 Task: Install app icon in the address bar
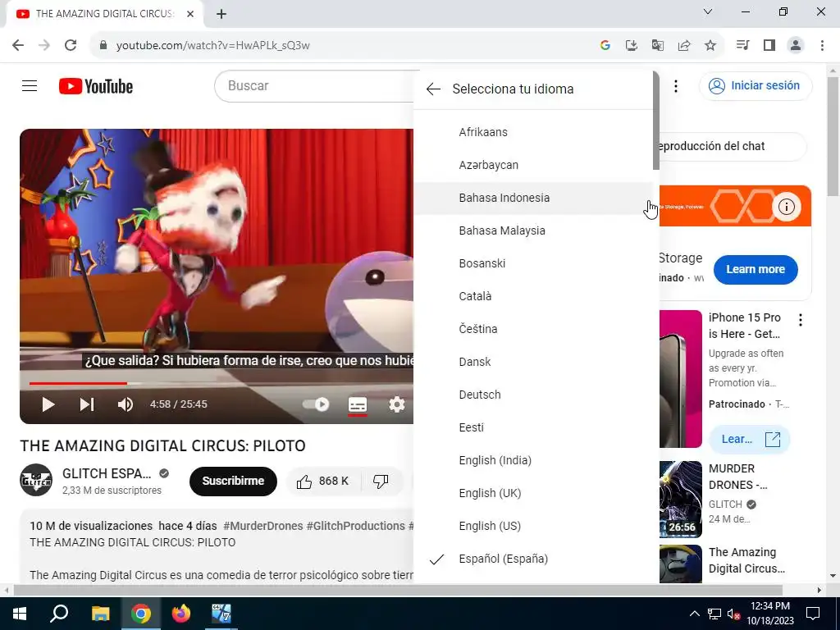pos(631,46)
